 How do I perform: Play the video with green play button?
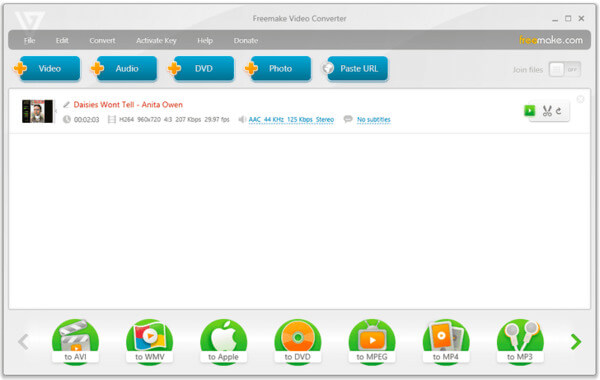point(530,111)
